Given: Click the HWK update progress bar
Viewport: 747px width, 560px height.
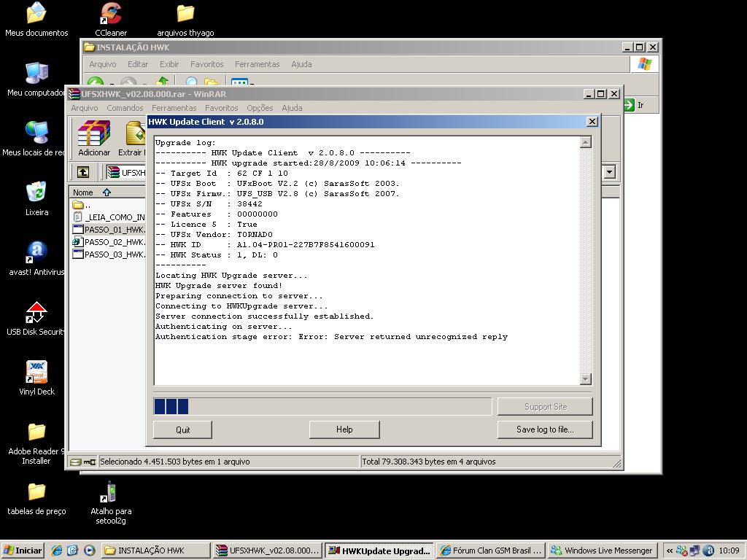Looking at the screenshot, I should click(322, 407).
